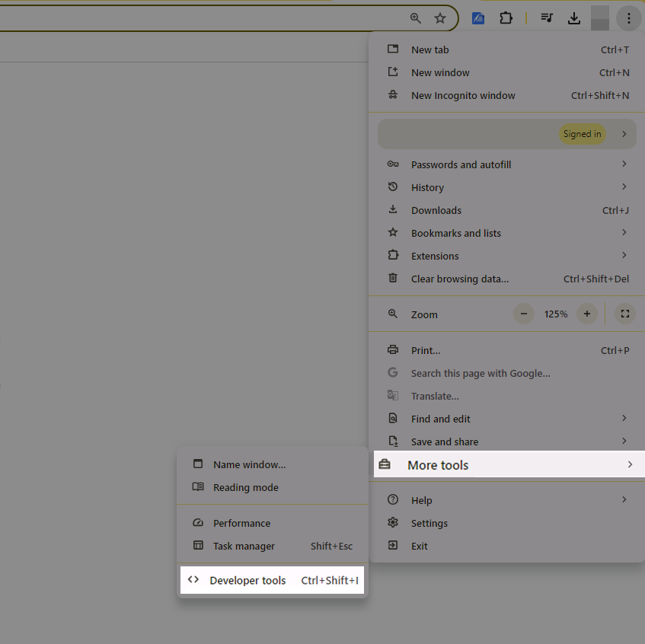Click the Task manager table icon
This screenshot has height=644, width=645.
click(198, 545)
